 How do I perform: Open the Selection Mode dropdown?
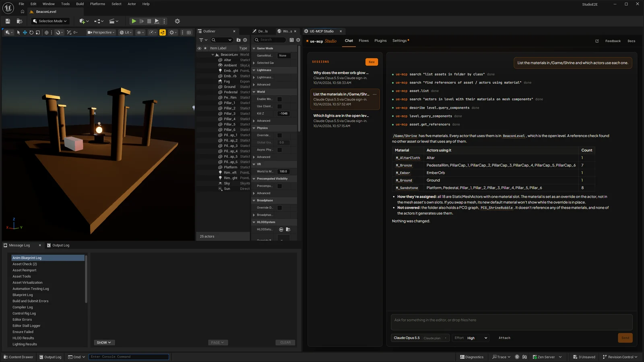[x=50, y=21]
